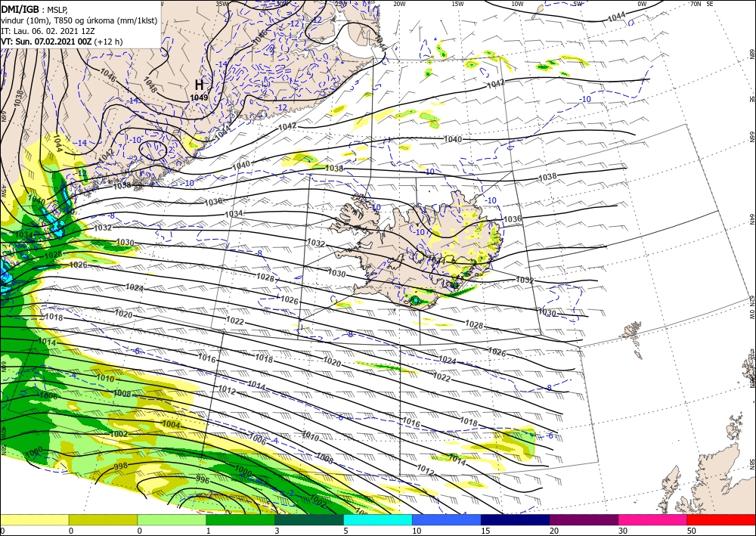Click the light yellow legend swatch
Screen dimensions: 756x536
34,519
